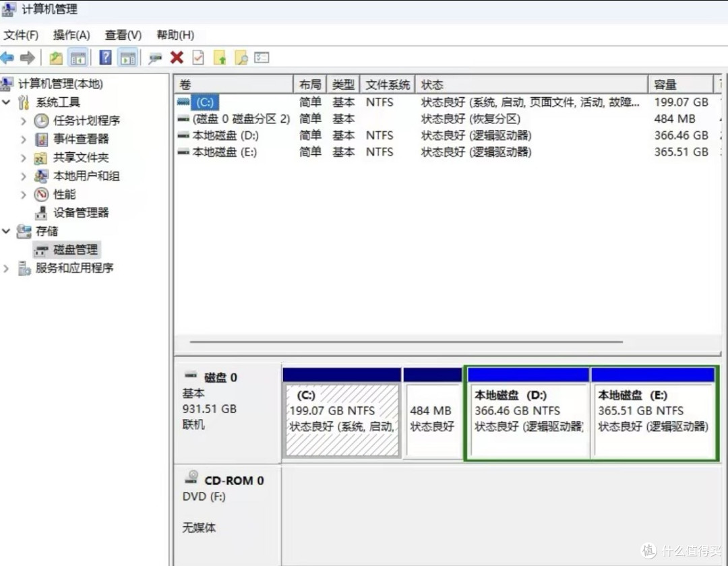Click the CD-ROM 0 disc icon
The height and width of the screenshot is (566, 728).
point(191,477)
